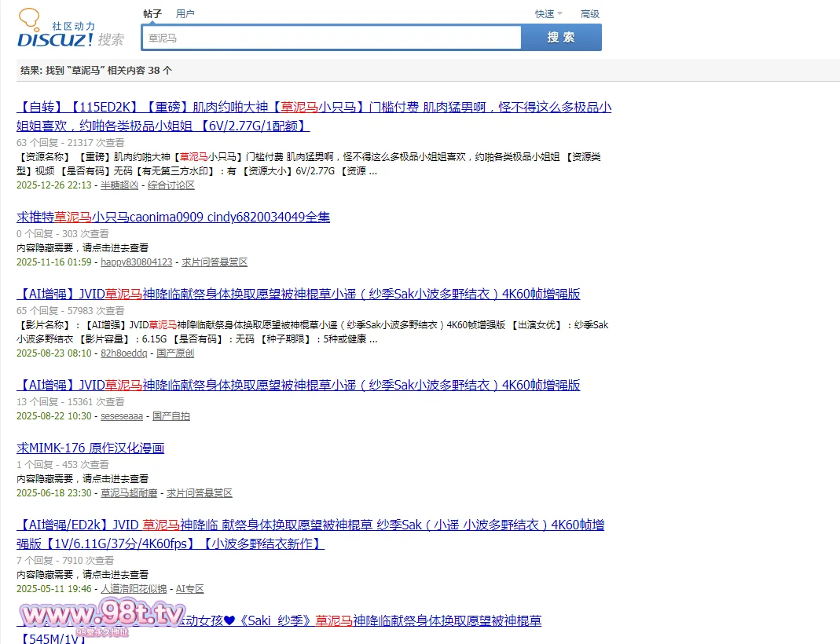Open author profile 人道洛阳花似锦
The height and width of the screenshot is (644, 840).
click(134, 589)
